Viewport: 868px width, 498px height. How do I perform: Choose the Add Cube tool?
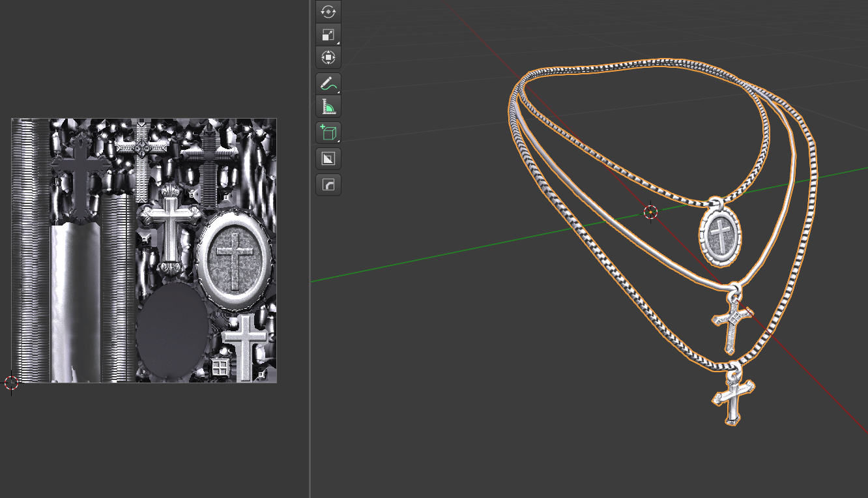coord(328,133)
